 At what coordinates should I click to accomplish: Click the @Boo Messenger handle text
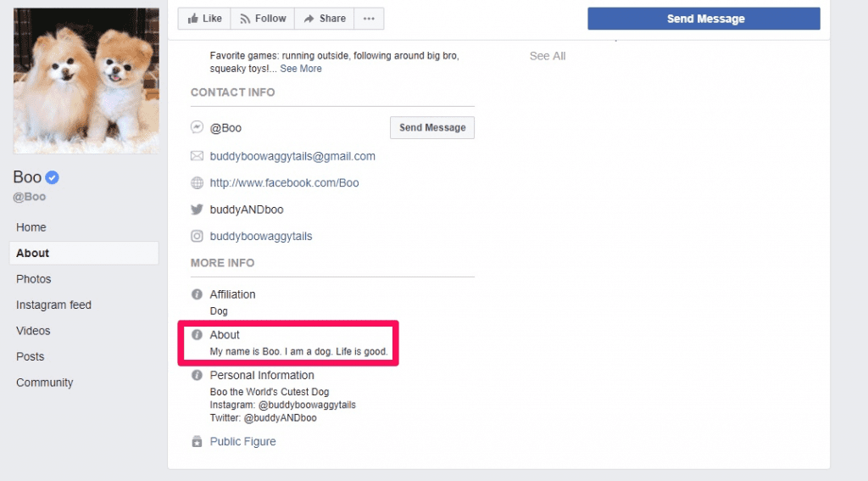(225, 128)
